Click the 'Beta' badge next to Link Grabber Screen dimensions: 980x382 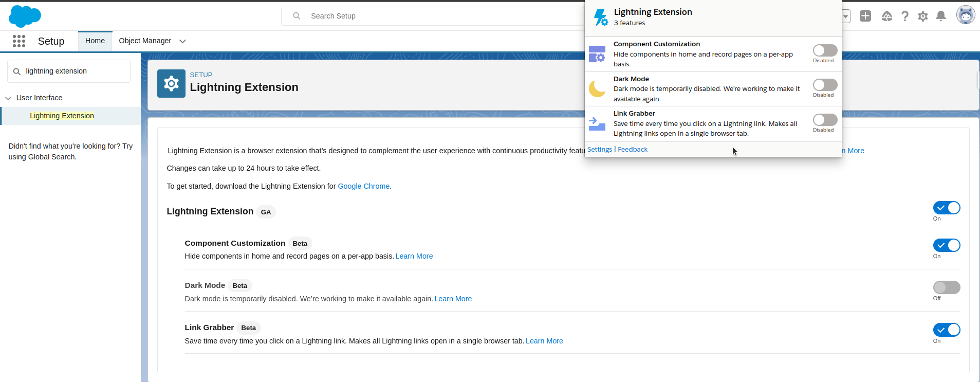coord(249,328)
